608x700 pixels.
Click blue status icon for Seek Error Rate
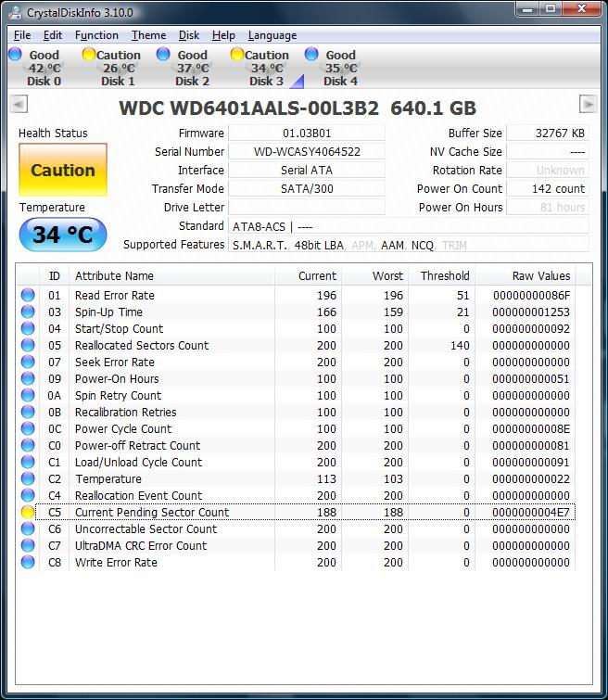pyautogui.click(x=28, y=362)
